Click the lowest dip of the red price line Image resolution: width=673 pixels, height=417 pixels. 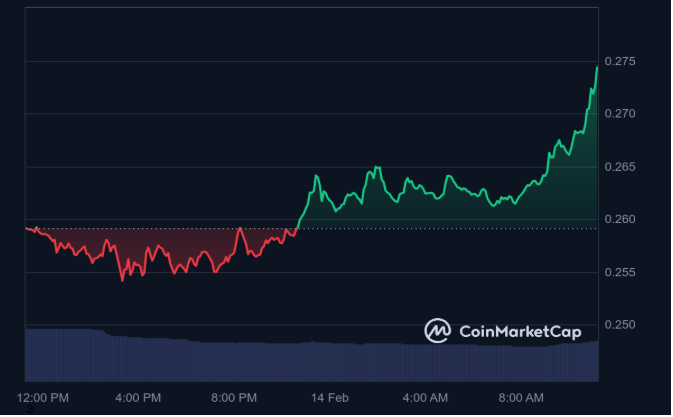(123, 280)
